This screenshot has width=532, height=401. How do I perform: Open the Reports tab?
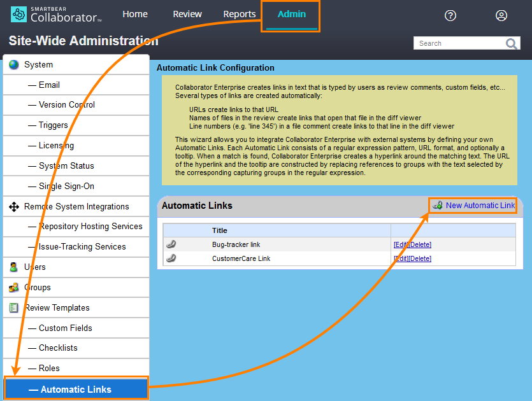coord(240,14)
